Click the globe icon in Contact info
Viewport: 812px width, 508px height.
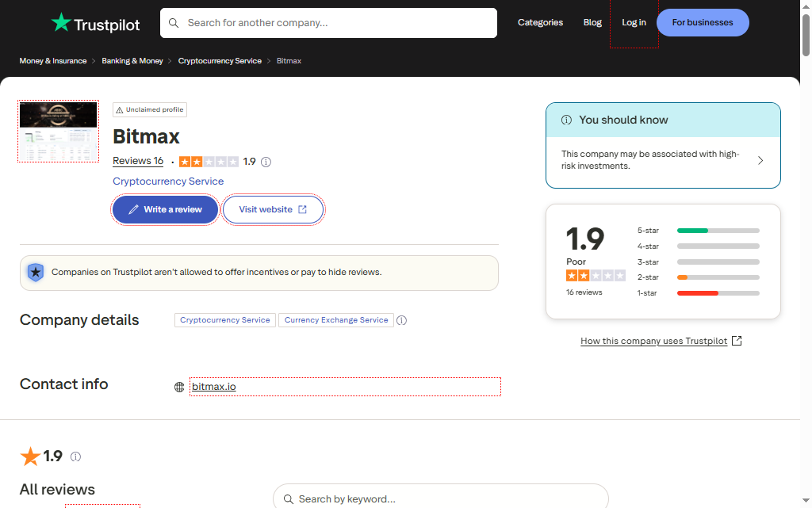click(x=179, y=387)
